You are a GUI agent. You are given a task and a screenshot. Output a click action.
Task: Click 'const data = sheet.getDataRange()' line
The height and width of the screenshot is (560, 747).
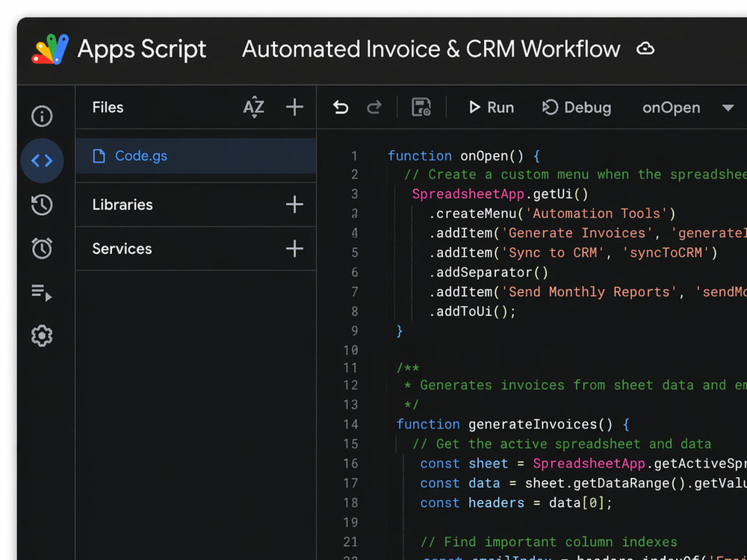click(583, 483)
